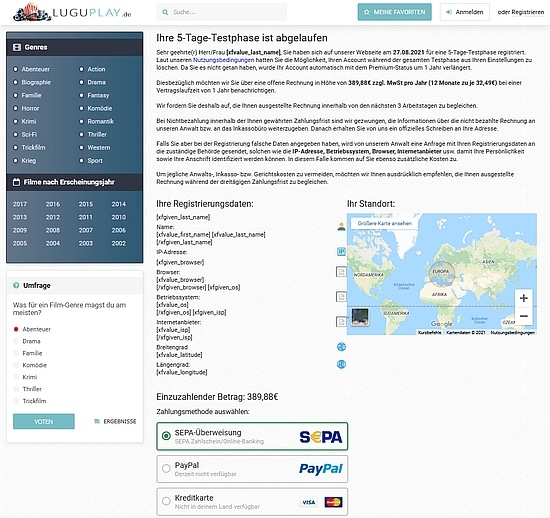Zoom in on the map
550x518 pixels.
[x=523, y=298]
